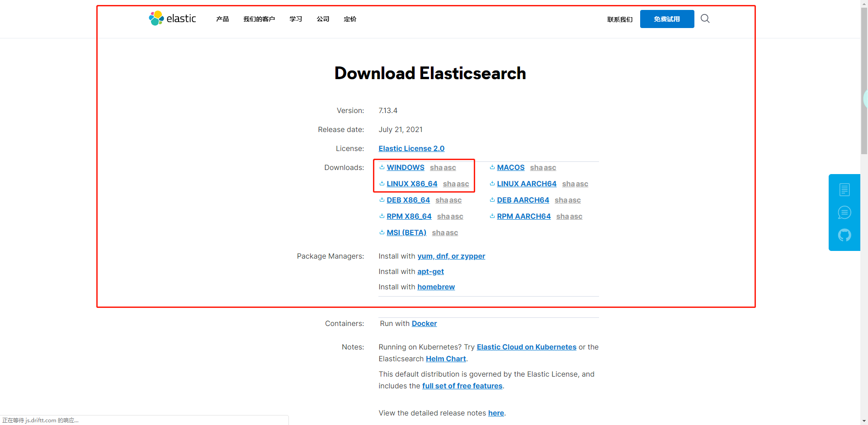Screen dimensions: 868x425
Task: Open the apt-get install link
Action: coord(430,271)
